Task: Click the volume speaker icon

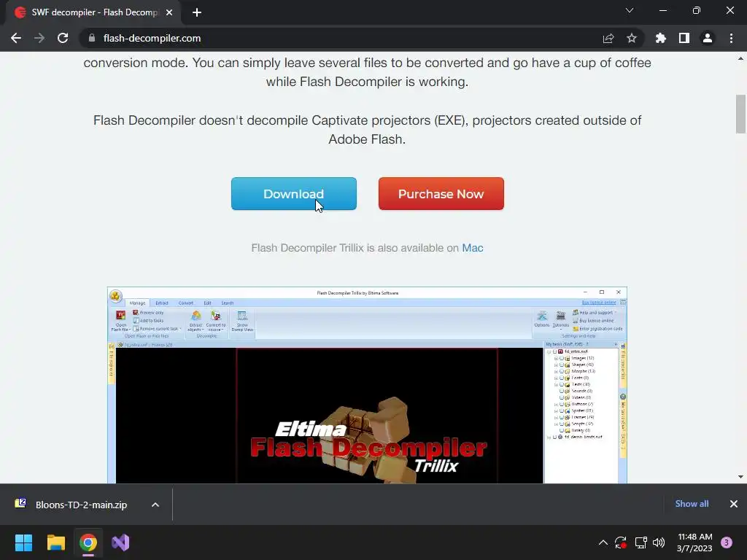Action: click(659, 542)
